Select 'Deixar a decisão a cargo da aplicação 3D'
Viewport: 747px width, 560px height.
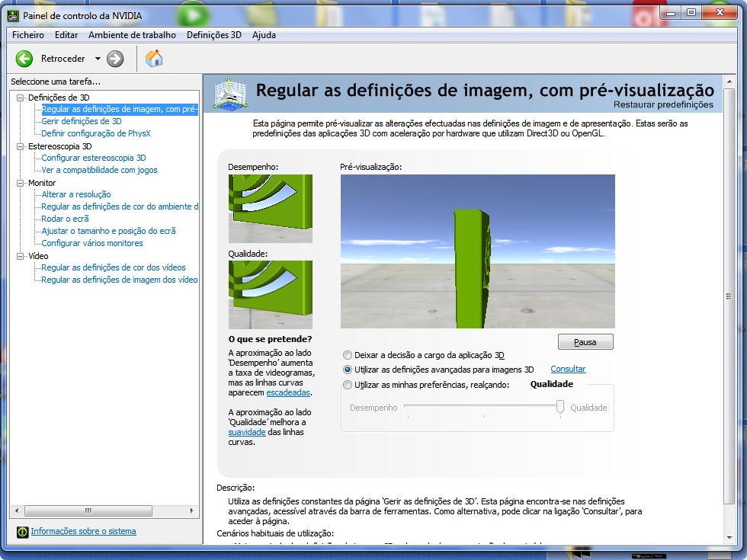click(x=348, y=355)
